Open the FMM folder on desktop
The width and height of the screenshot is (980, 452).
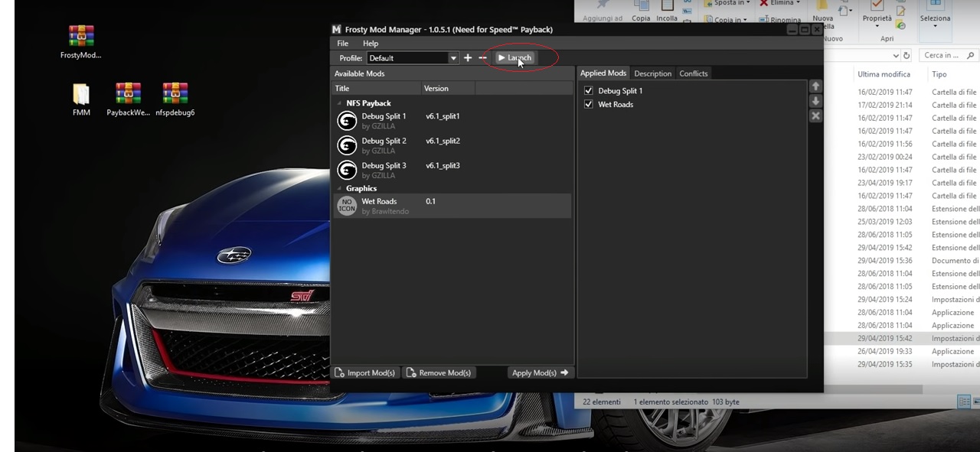click(81, 94)
